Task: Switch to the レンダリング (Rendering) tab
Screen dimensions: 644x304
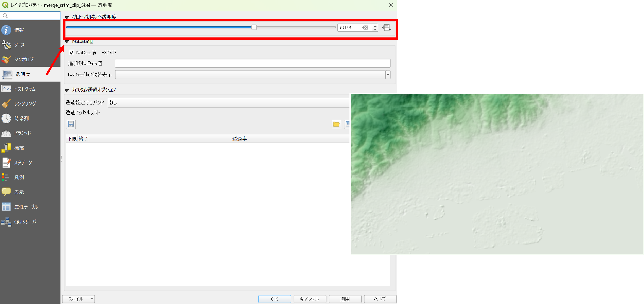Action: pos(25,103)
